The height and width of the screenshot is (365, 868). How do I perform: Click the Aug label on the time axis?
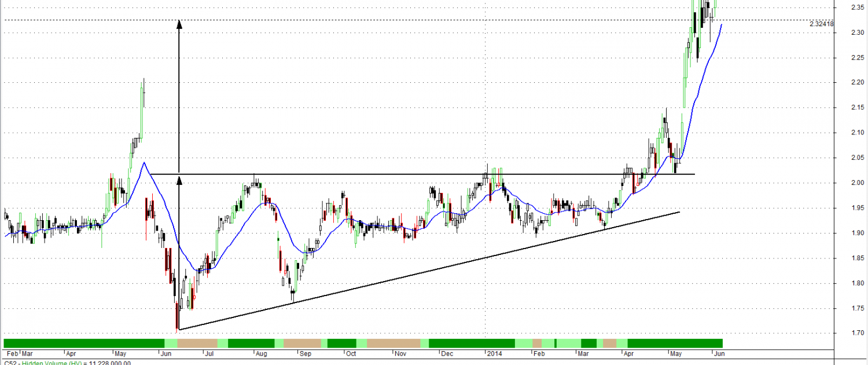[261, 353]
